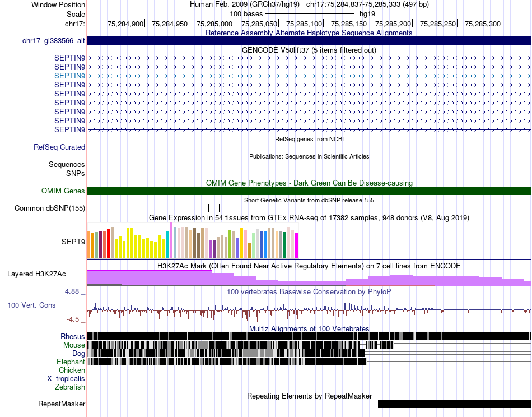Click the X_tropicalis alignment label
Viewport: 532px width, 417px height.
[66, 379]
